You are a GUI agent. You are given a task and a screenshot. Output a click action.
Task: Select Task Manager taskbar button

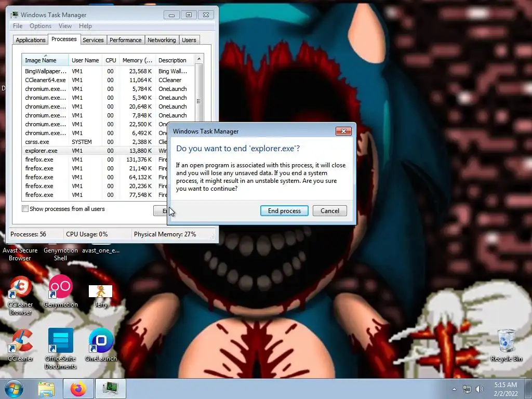pyautogui.click(x=110, y=389)
